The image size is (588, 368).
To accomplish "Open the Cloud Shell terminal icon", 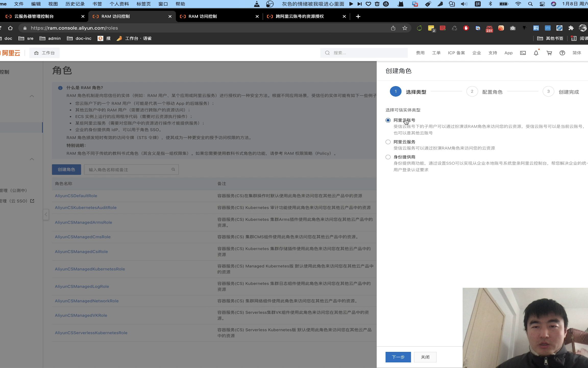I will tap(523, 53).
